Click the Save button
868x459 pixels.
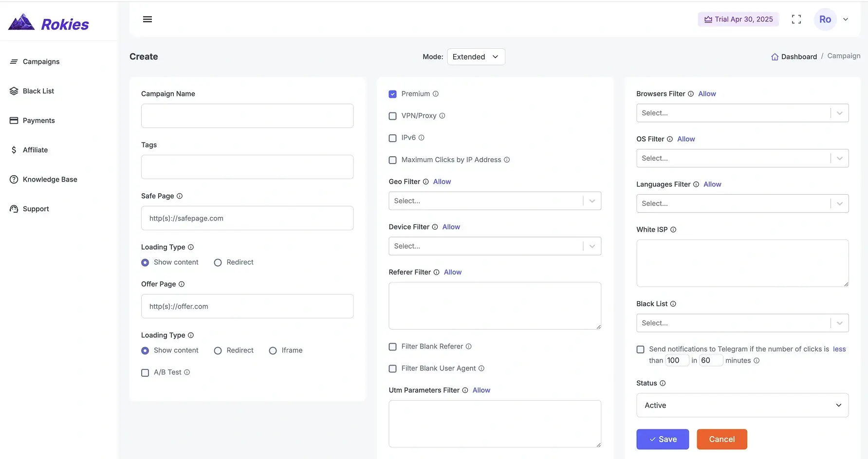point(663,439)
